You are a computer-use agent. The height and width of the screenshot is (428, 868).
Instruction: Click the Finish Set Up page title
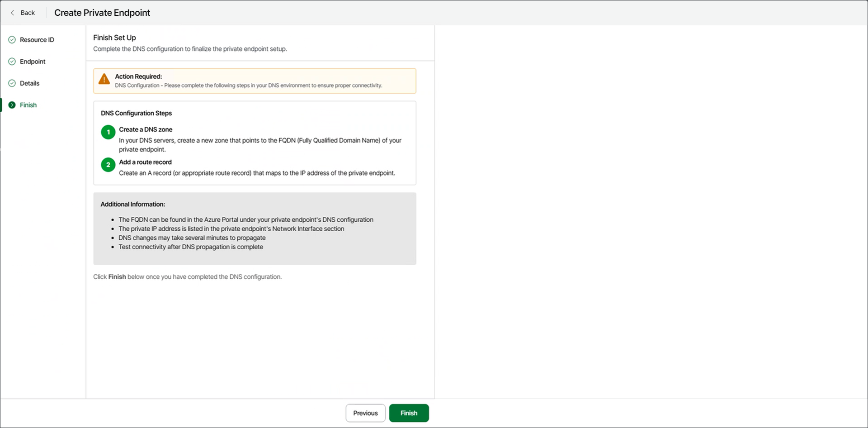coord(114,38)
